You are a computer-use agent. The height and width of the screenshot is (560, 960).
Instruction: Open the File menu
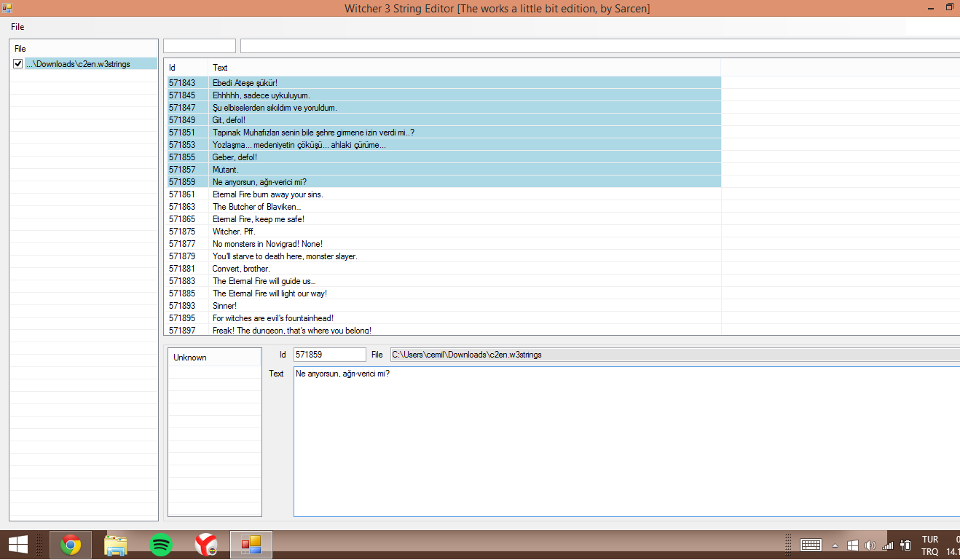pos(17,27)
